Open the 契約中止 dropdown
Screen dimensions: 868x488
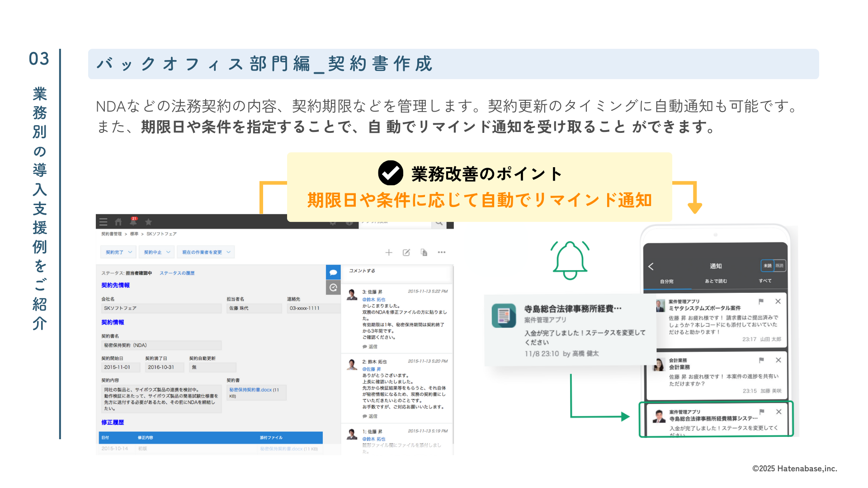(156, 252)
